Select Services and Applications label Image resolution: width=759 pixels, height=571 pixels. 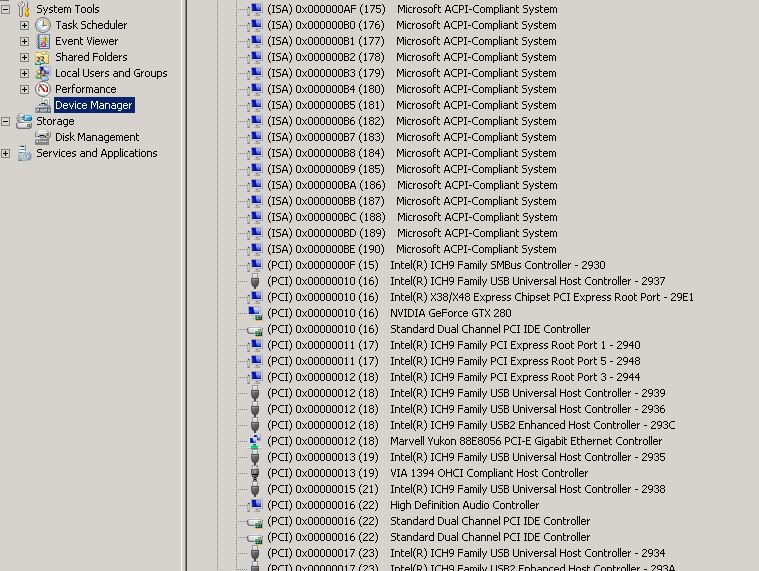pyautogui.click(x=97, y=153)
